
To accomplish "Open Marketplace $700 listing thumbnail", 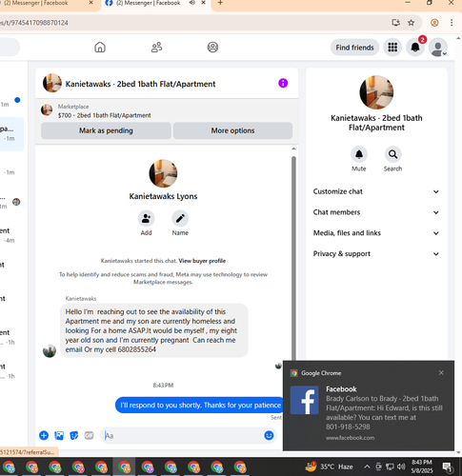I will click(47, 110).
